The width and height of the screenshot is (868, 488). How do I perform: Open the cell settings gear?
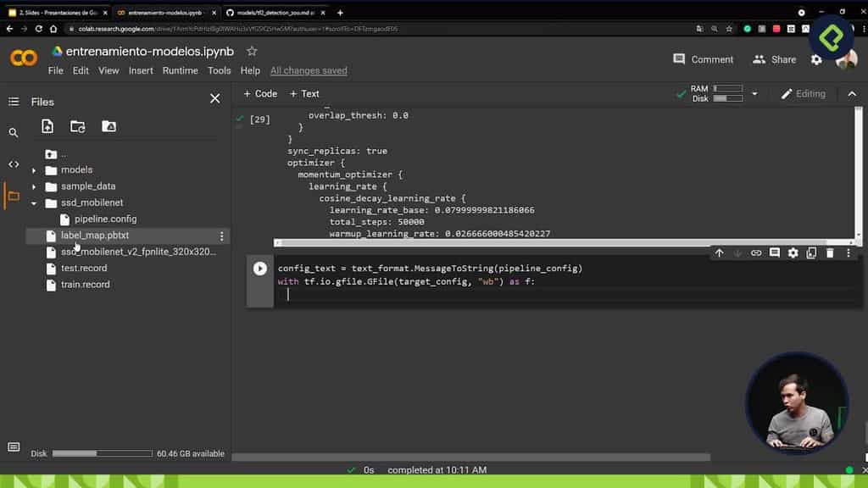(793, 252)
